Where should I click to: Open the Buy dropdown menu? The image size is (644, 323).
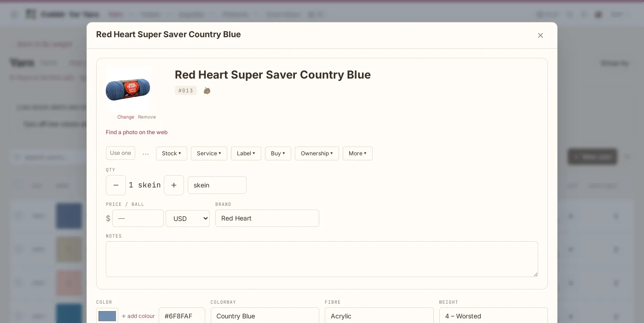[x=278, y=153]
